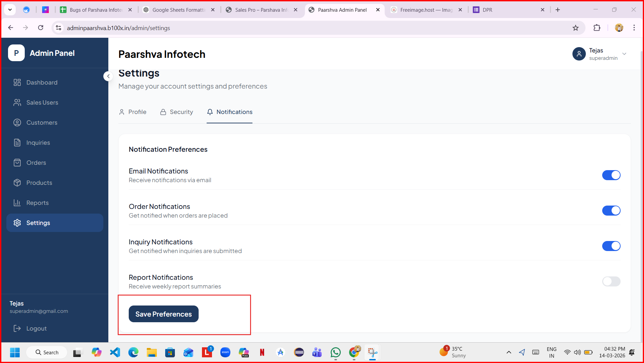
Task: Go forward with the browser forward arrow
Action: coord(25,28)
